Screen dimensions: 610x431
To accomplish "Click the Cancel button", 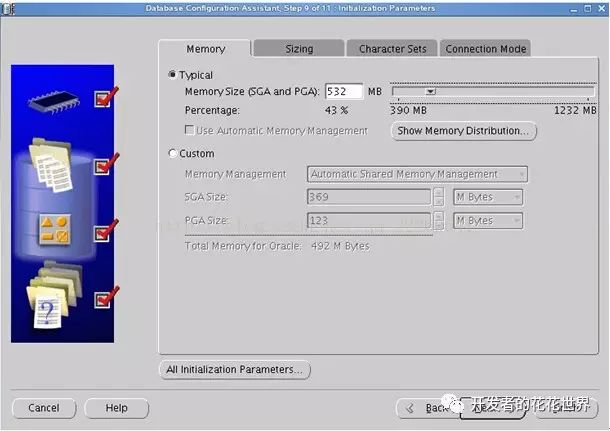I will [44, 408].
